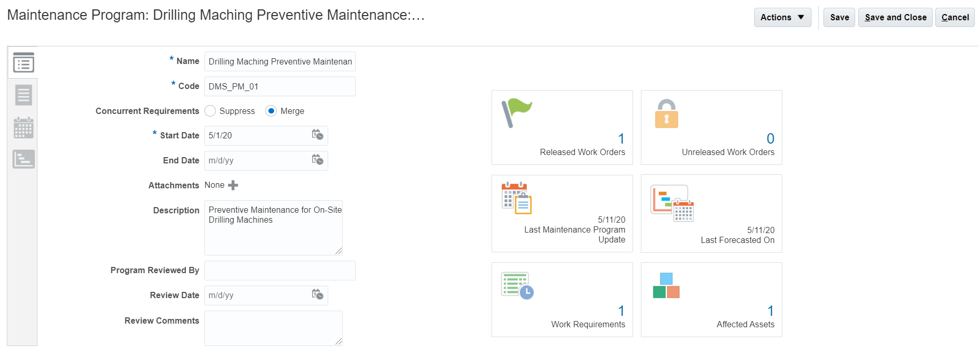Click the Unreleased Work Orders lock icon
The width and height of the screenshot is (980, 359).
click(666, 113)
